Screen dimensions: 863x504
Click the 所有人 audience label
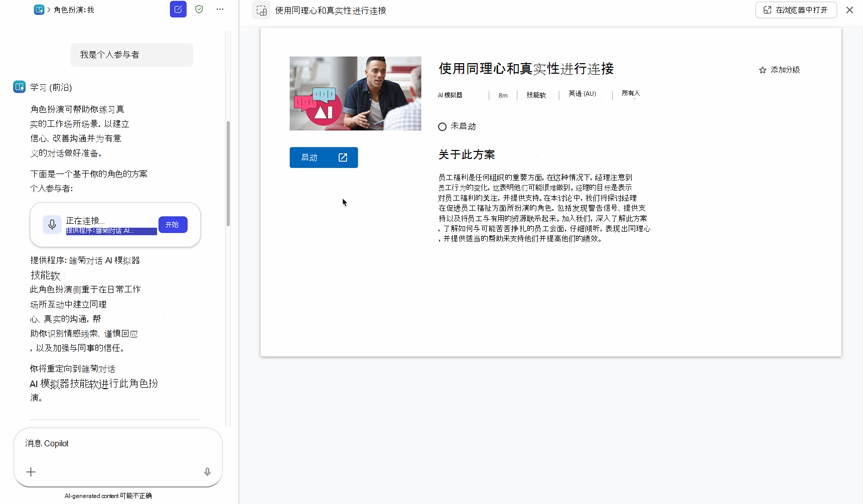[631, 93]
